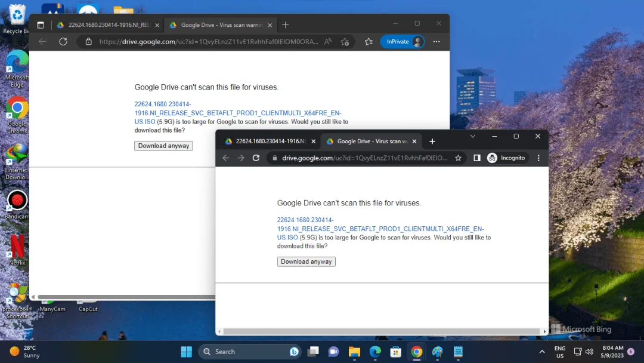
Task: Open Task View from taskbar
Action: tap(314, 352)
